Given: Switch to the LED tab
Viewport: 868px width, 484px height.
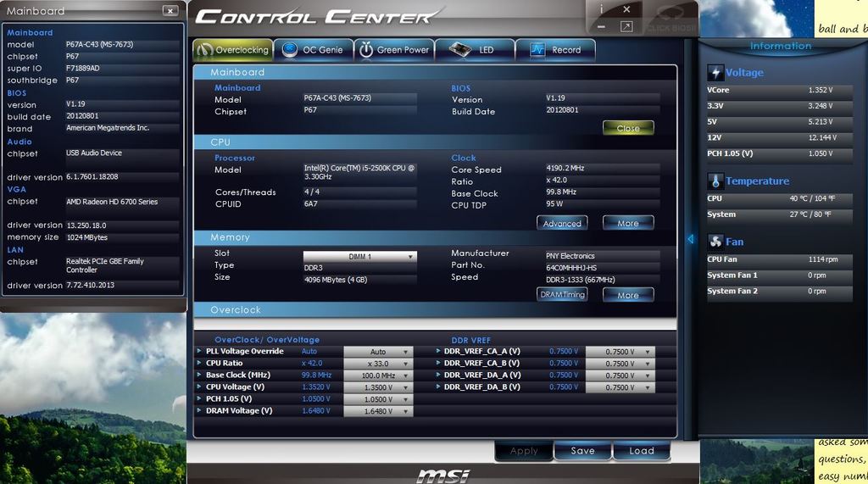Looking at the screenshot, I should [475, 50].
